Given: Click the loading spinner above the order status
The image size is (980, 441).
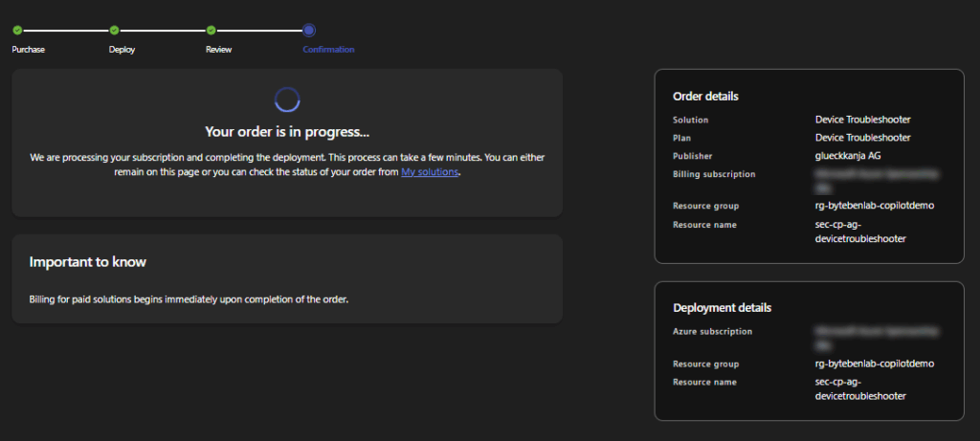Looking at the screenshot, I should [287, 99].
